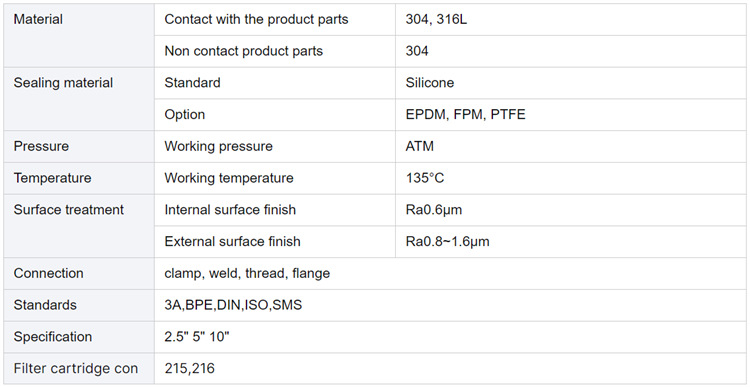Click the Working pressure cell

[x=275, y=146]
